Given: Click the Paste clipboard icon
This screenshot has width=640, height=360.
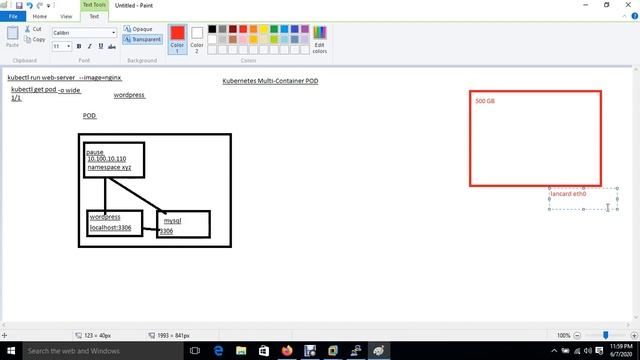Looking at the screenshot, I should pos(13,37).
